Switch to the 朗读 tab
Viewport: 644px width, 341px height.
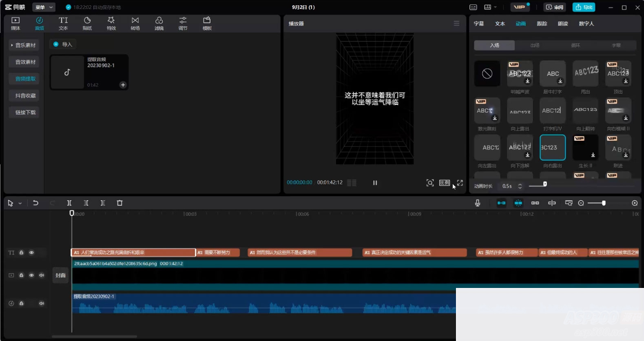click(x=563, y=24)
